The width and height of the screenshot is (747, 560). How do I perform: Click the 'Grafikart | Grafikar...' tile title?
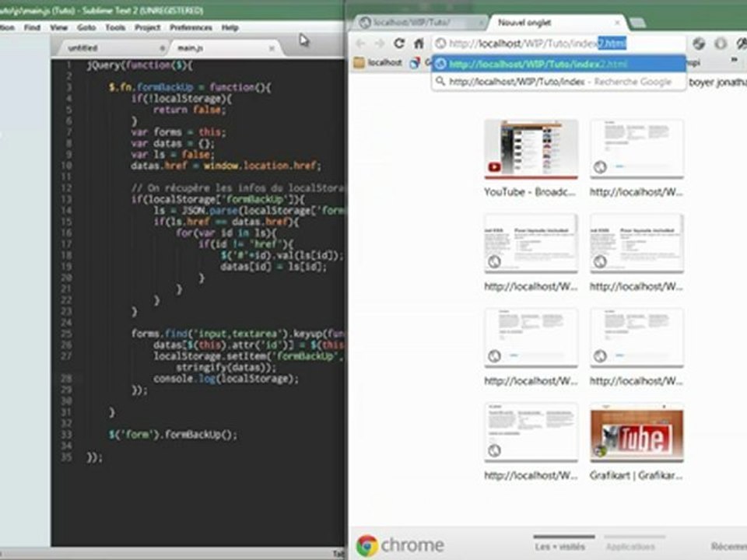[x=636, y=475]
